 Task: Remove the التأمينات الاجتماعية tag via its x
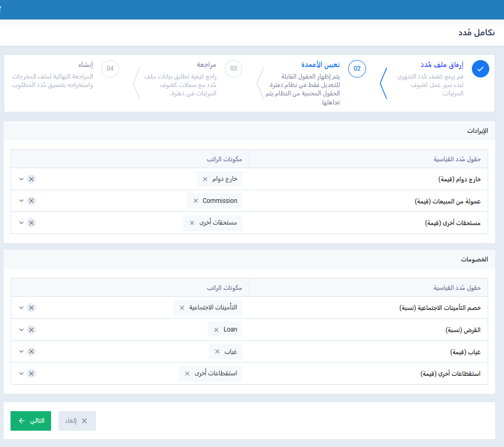coord(182,308)
